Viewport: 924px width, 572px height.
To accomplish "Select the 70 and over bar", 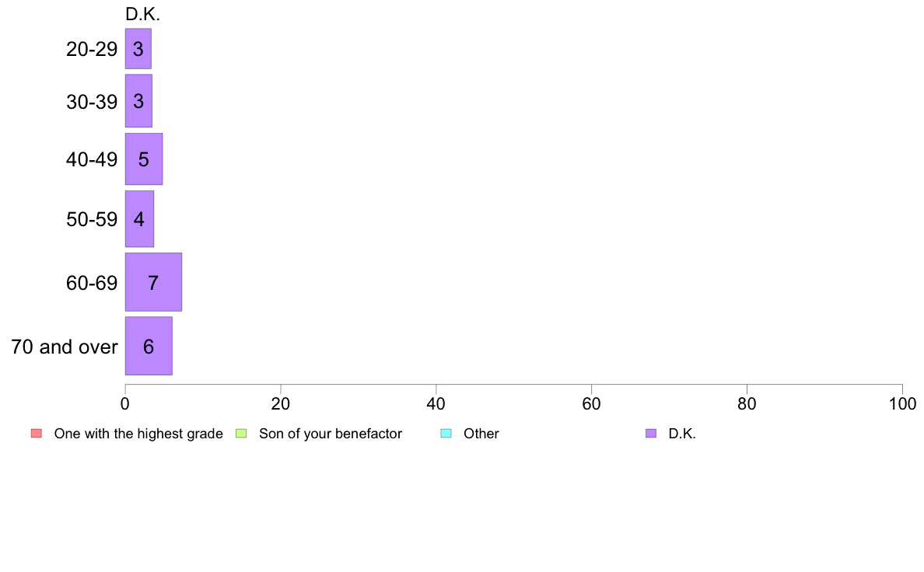I will pyautogui.click(x=149, y=346).
